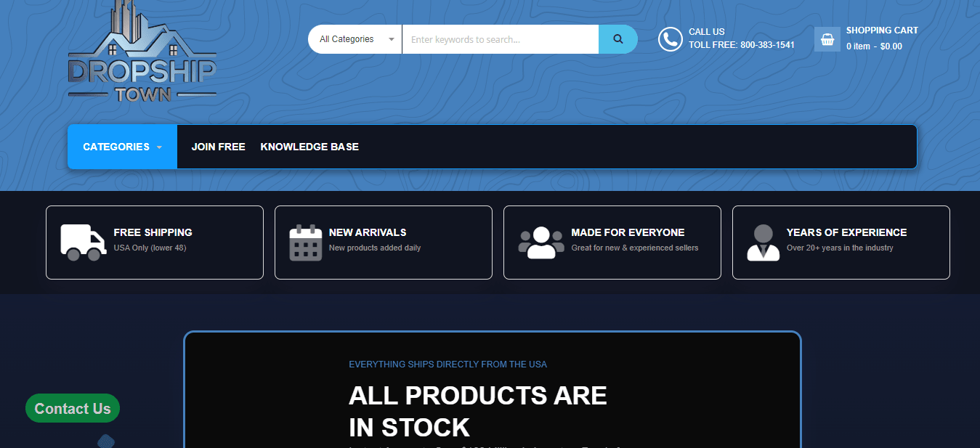Click 'Over 20+ years in the industry' text
The width and height of the screenshot is (980, 448).
coord(840,248)
